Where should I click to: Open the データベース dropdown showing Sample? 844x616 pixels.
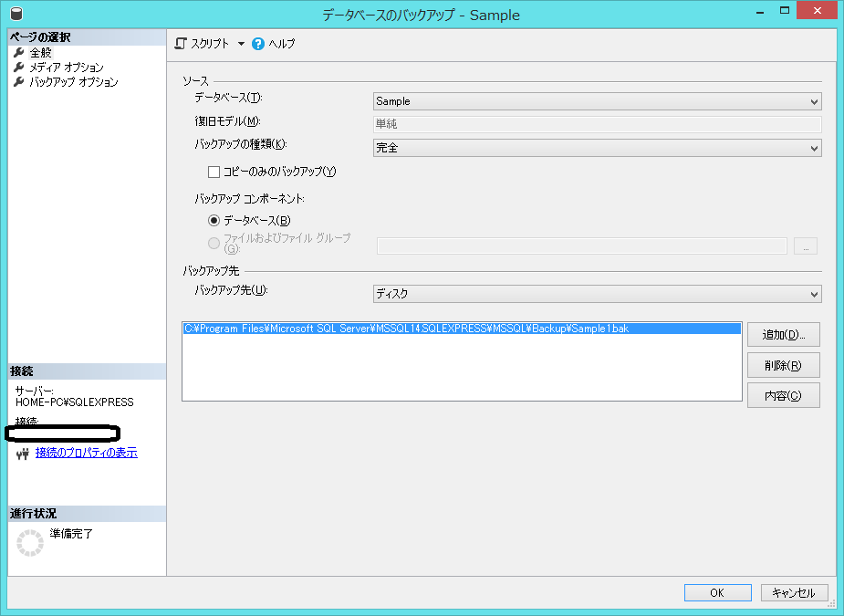[598, 101]
